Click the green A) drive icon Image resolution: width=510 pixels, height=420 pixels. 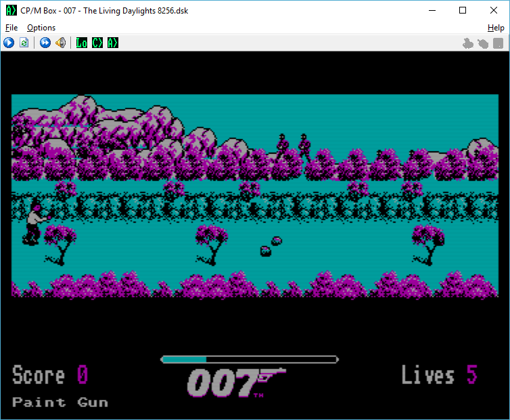[x=113, y=43]
